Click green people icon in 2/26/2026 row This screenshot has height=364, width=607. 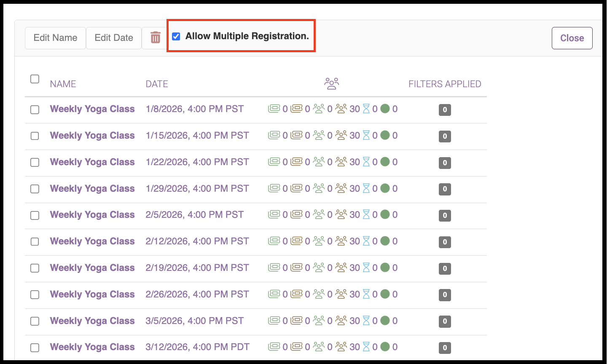[x=319, y=294]
